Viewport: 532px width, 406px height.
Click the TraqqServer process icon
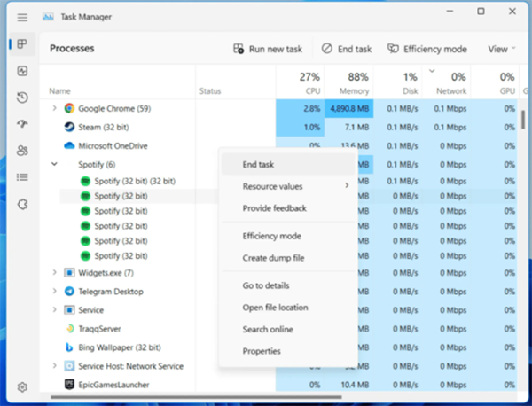(69, 329)
